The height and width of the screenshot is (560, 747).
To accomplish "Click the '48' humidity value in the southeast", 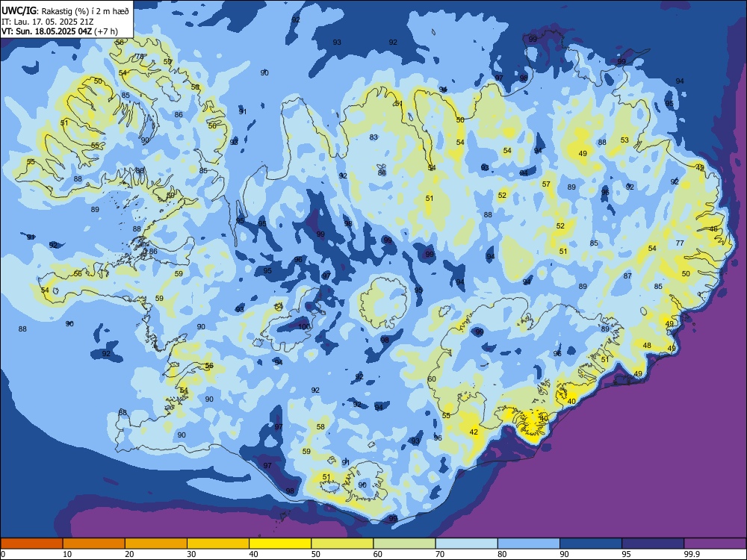I will coord(647,345).
